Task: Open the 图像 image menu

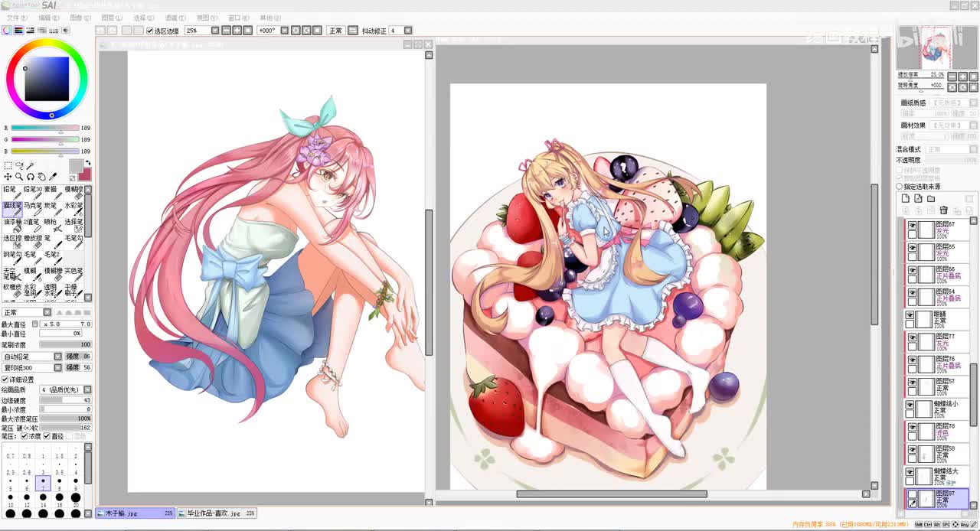Action: [80, 18]
